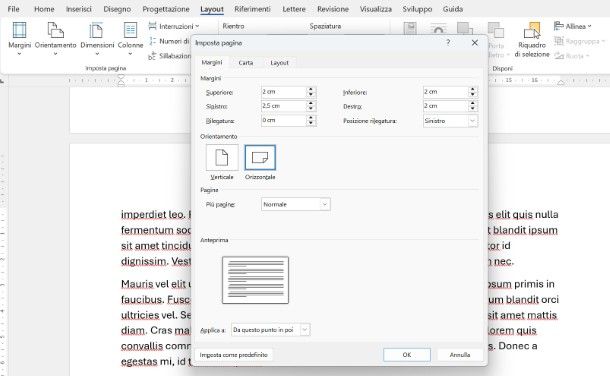Adjust the Superiore margin stepper arrows
The height and width of the screenshot is (376, 610).
310,92
